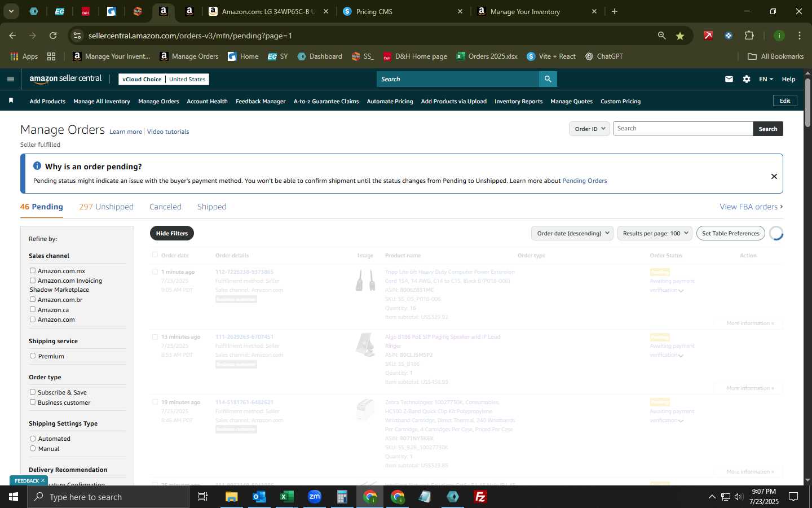Check the Amazon.com.mx sales channel
Screen dimensions: 812x508
[33, 271]
